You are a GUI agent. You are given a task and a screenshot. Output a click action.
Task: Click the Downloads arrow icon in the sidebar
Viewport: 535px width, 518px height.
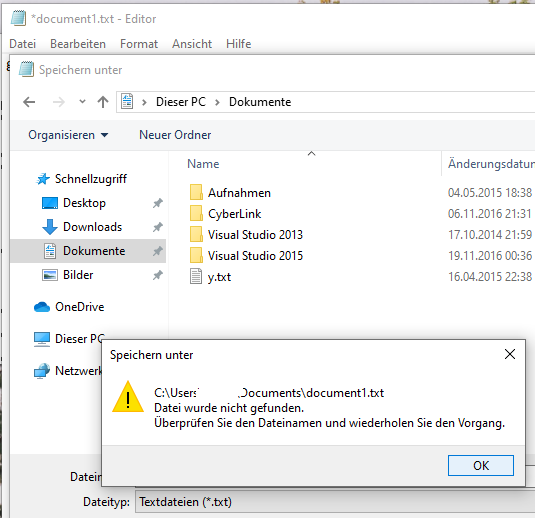(50, 227)
